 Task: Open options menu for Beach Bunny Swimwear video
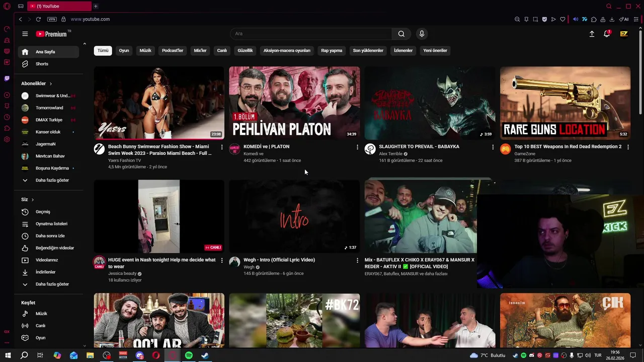coord(222,147)
